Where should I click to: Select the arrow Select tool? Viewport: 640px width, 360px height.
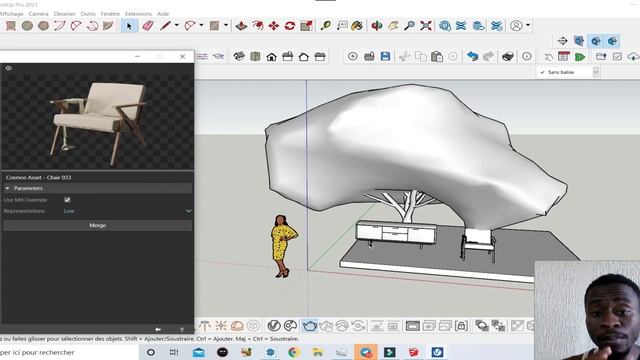pyautogui.click(x=129, y=26)
